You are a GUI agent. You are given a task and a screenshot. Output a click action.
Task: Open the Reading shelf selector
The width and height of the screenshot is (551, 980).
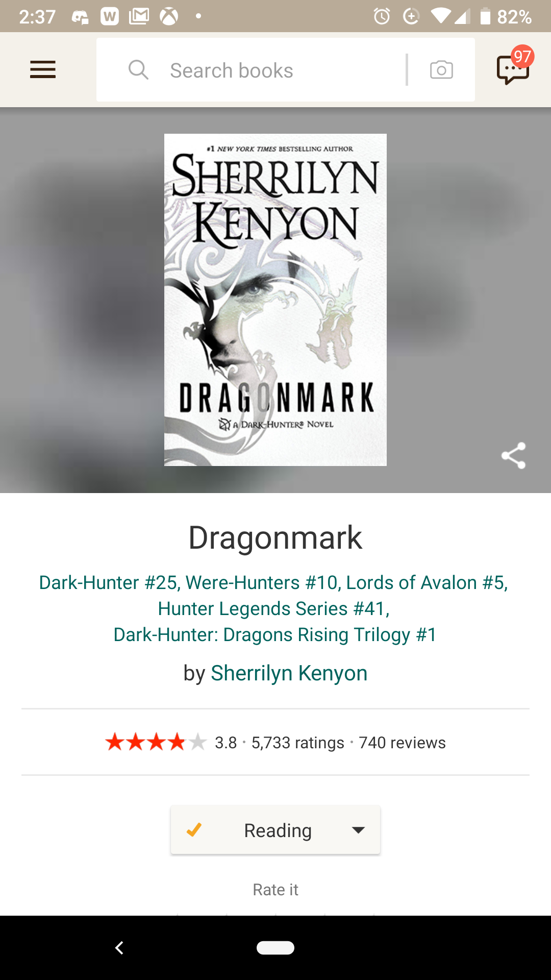tap(275, 830)
